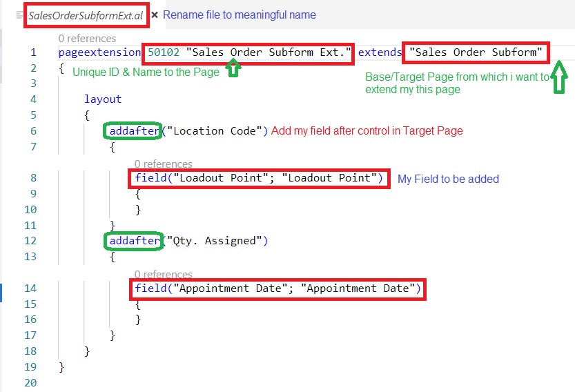The height and width of the screenshot is (392, 575).
Task: Close the SalesOrderSubformExt.al editor tab
Action: tap(155, 14)
